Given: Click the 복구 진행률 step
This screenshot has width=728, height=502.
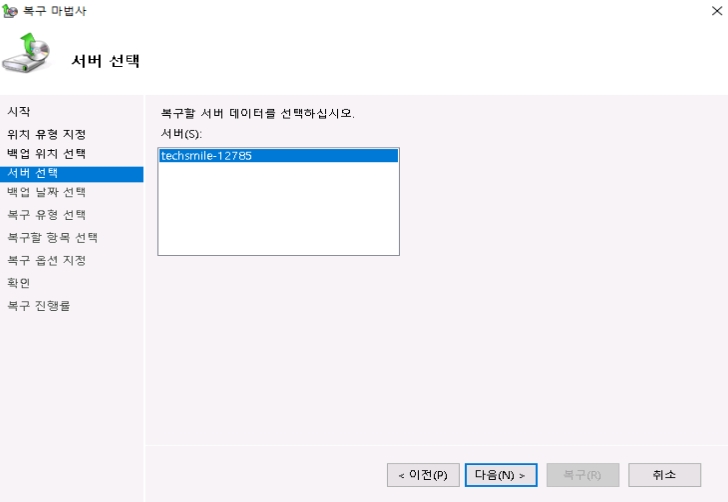Looking at the screenshot, I should coord(39,306).
